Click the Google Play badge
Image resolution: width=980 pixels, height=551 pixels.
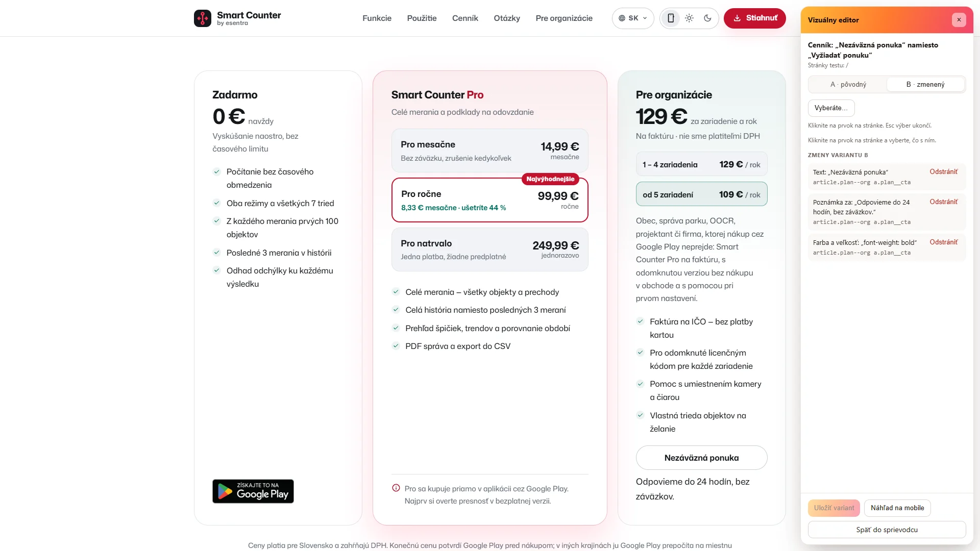click(253, 491)
